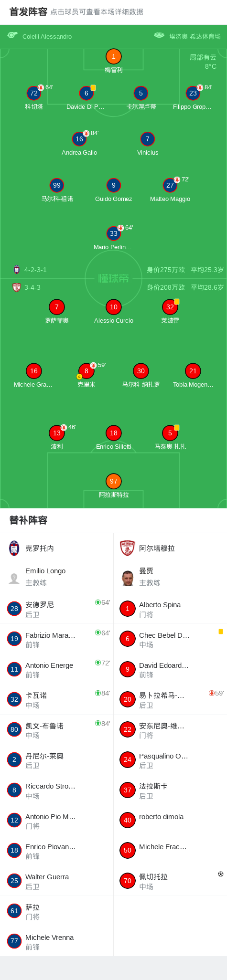Tap player 33 Mario Perlin jersey icon
Image resolution: width=227 pixels, height=980 pixels.
pos(113,233)
